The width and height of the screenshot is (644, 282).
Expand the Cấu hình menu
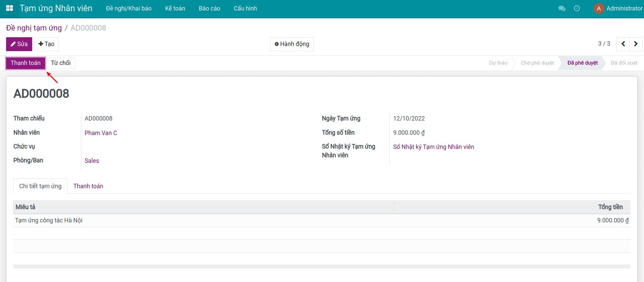(245, 8)
